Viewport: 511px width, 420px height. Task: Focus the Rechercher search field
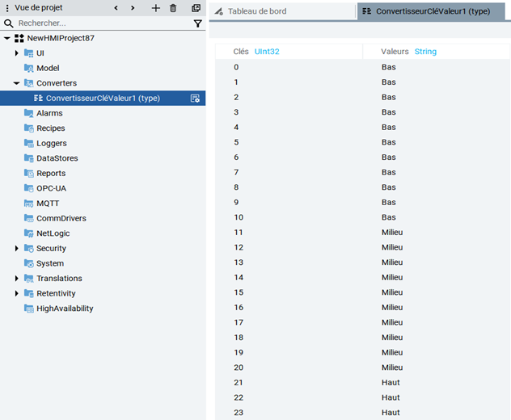click(104, 23)
